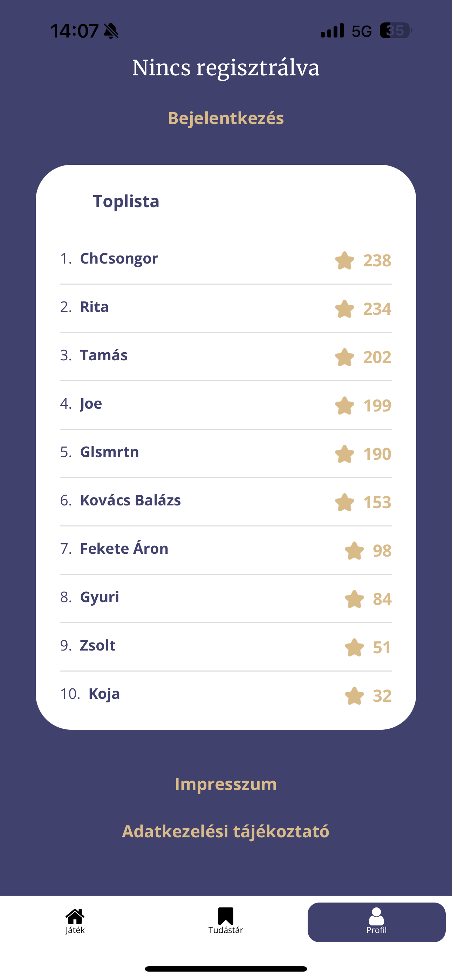Click the star icon beside ChCsongor's score
Image resolution: width=452 pixels, height=980 pixels.
(345, 261)
